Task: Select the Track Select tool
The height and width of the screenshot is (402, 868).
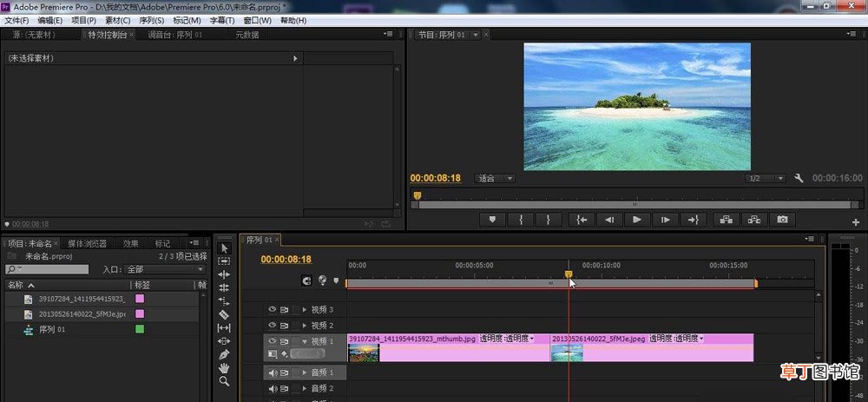Action: [x=224, y=261]
